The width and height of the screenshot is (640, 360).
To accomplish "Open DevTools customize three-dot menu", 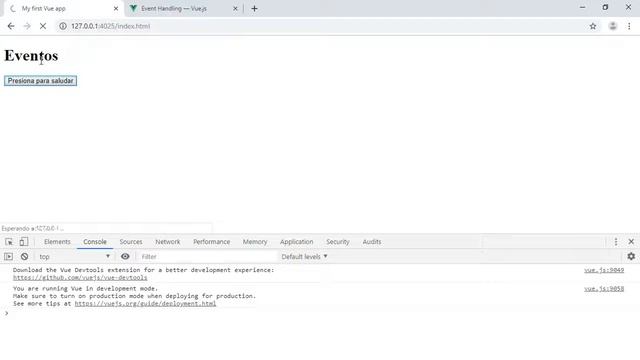I will click(x=616, y=242).
